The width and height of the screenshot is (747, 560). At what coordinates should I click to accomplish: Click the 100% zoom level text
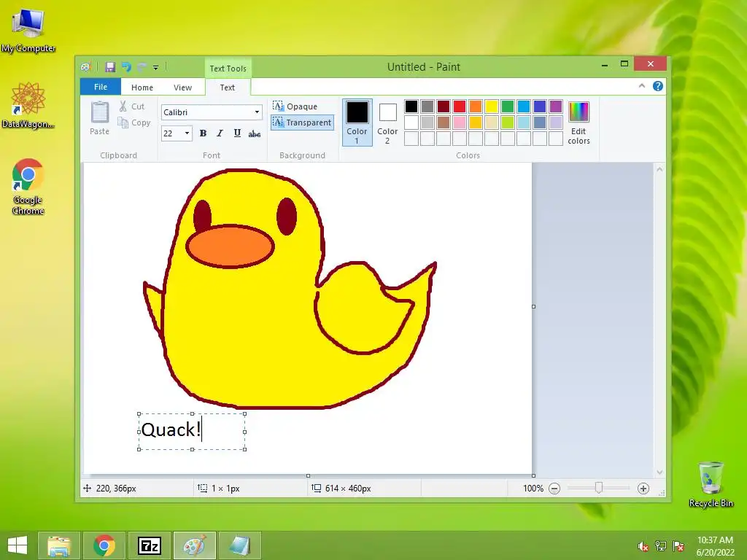(533, 489)
